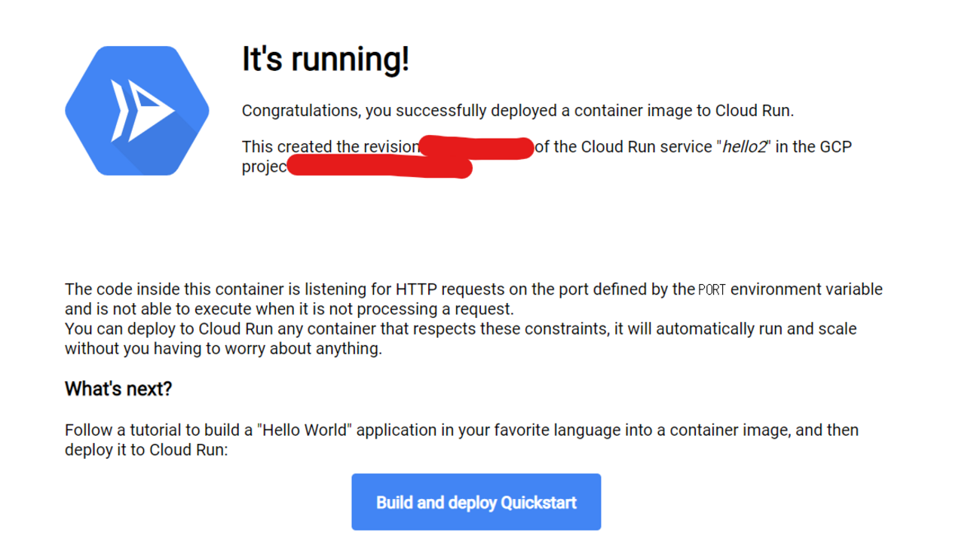Click the white double-arrow symbol inside the logo

point(142,111)
